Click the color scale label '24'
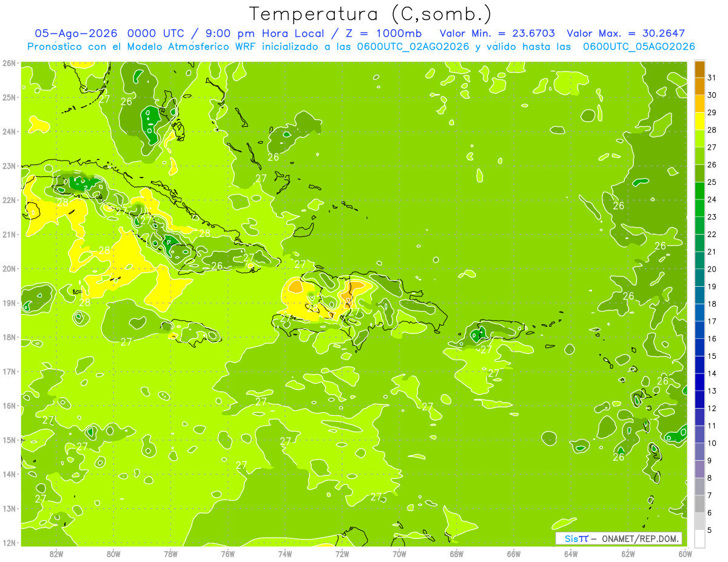Screen dimensions: 728x562 point(712,199)
